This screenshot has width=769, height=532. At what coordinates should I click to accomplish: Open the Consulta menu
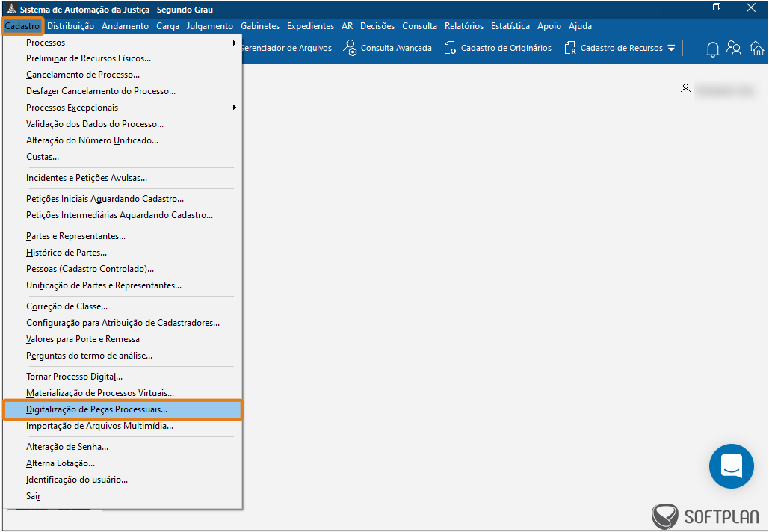(x=419, y=26)
